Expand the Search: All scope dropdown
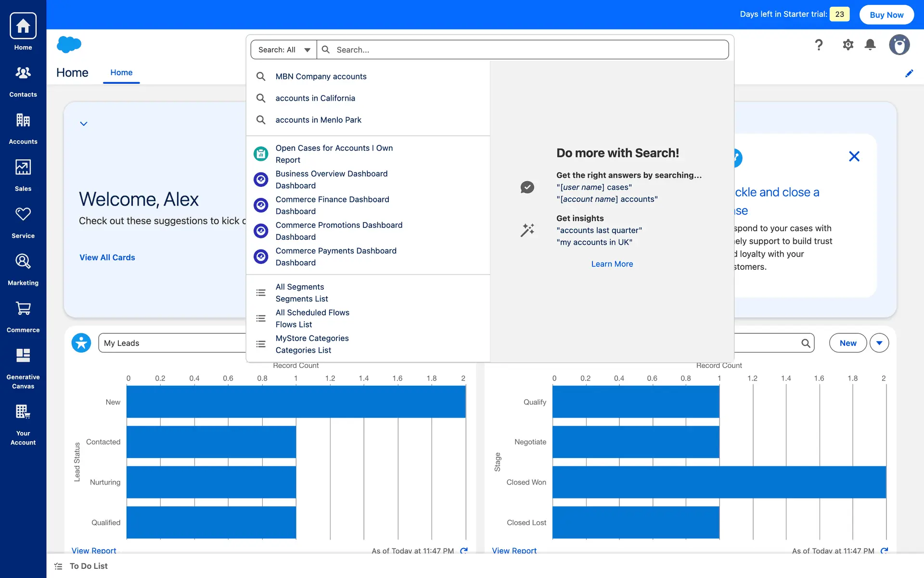This screenshot has width=924, height=578. [284, 50]
